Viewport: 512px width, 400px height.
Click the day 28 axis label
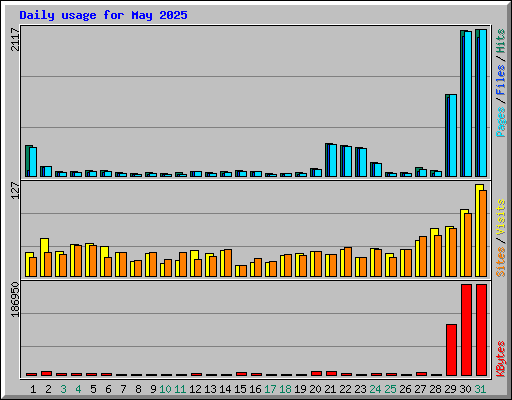click(x=435, y=389)
